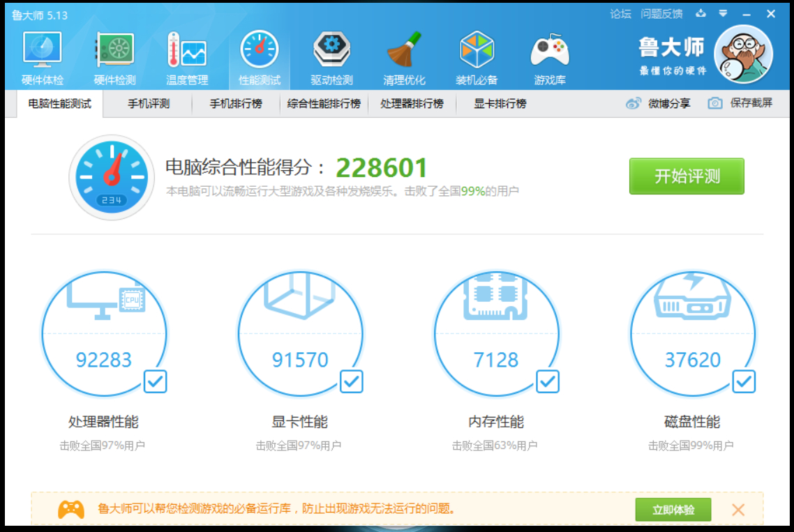Click the Weibo share icon
Image resolution: width=794 pixels, height=532 pixels.
pyautogui.click(x=634, y=103)
